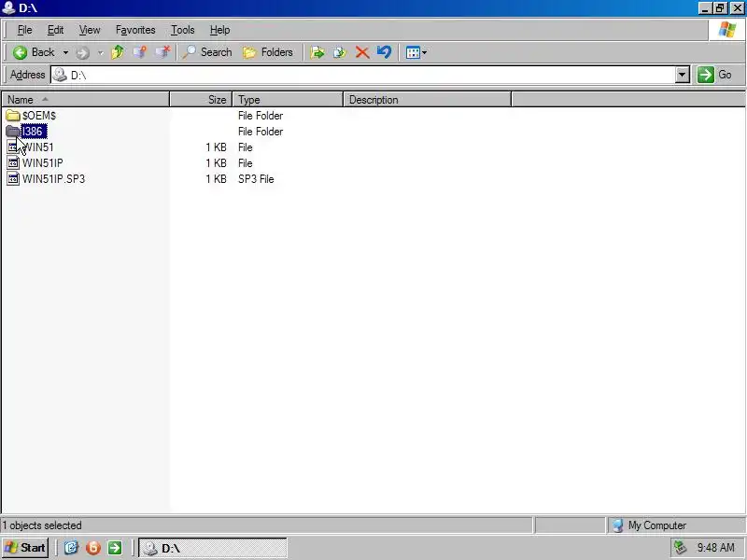This screenshot has height=560, width=747.
Task: Click the grayed-out Forward arrow
Action: coord(82,53)
